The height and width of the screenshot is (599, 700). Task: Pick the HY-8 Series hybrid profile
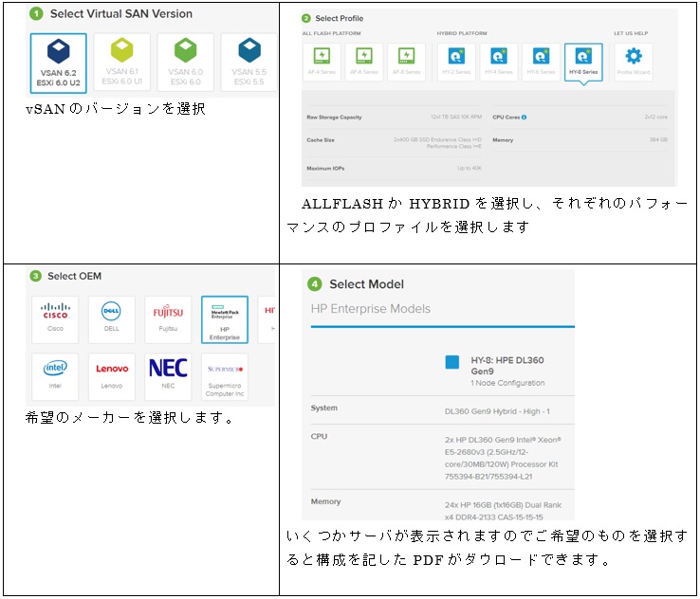coord(583,62)
